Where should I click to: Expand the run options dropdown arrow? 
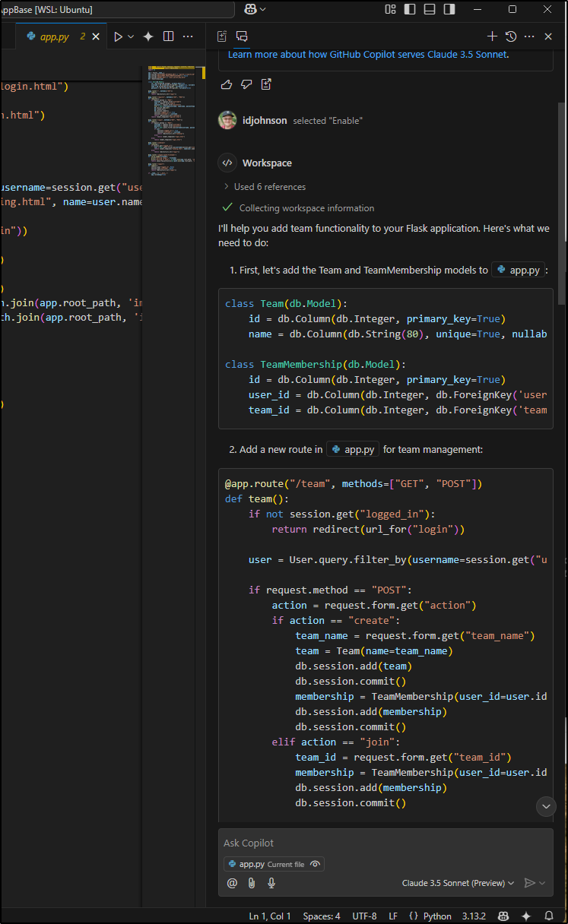pos(131,36)
